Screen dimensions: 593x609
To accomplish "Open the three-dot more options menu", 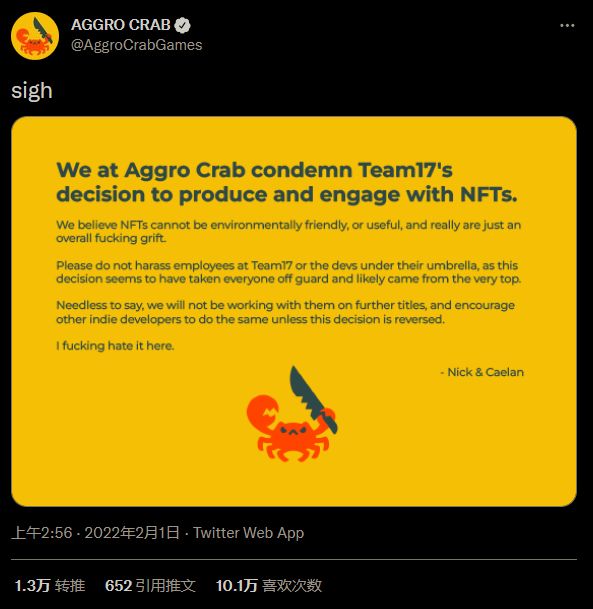I will [x=567, y=26].
